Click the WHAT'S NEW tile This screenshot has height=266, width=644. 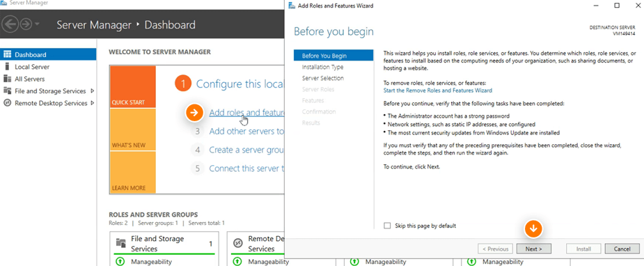pyautogui.click(x=133, y=130)
